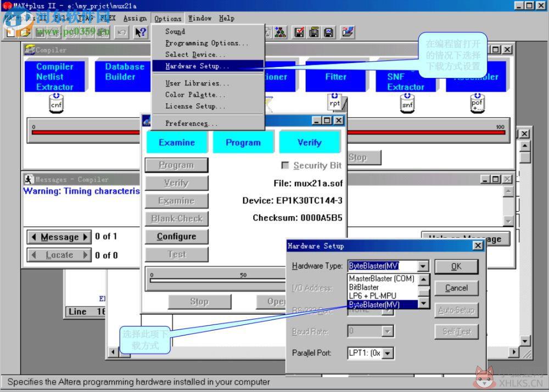549x392 pixels.
Task: Click hardware list scroll down arrow
Action: pos(424,303)
